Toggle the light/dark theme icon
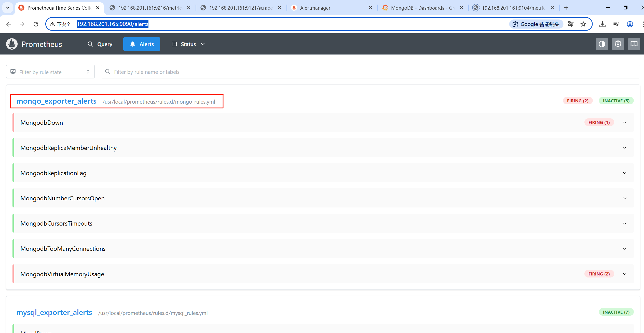The width and height of the screenshot is (644, 333). (602, 44)
